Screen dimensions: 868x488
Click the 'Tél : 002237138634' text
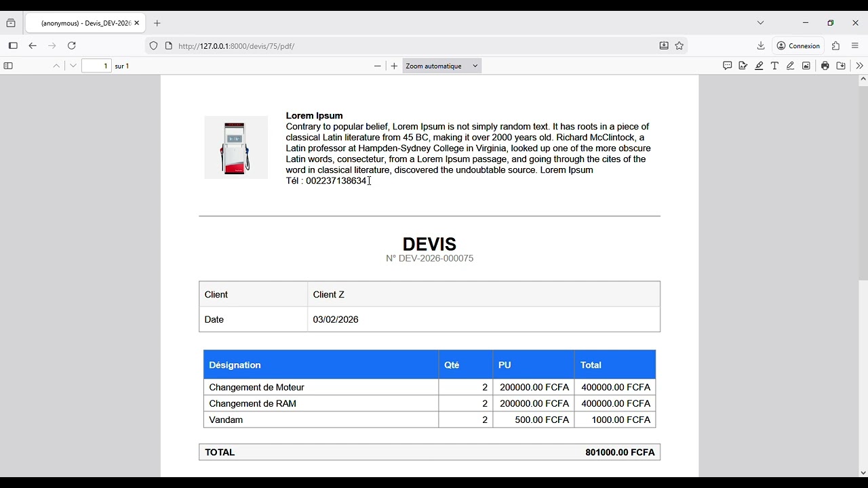pyautogui.click(x=326, y=181)
